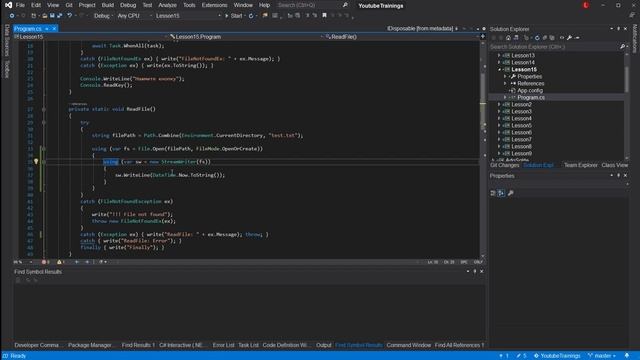The image size is (640, 360).
Task: Select Program.cs in Solution Explorer
Action: 531,98
